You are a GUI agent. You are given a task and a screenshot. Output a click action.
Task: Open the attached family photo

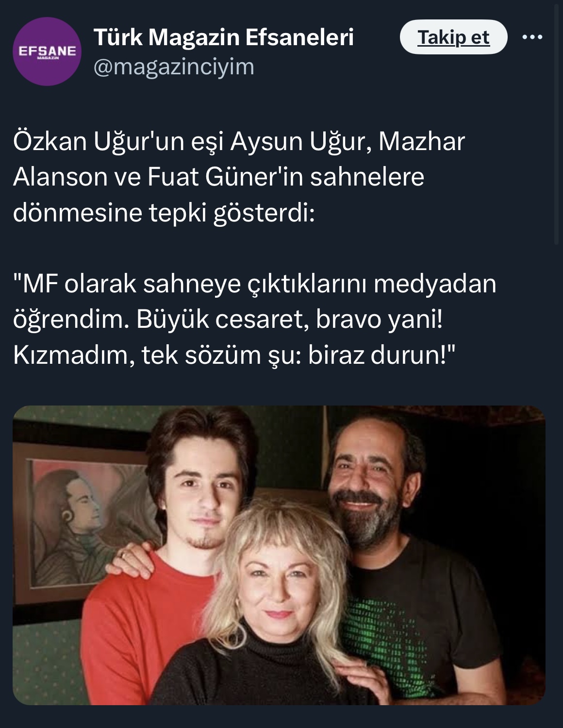(279, 555)
